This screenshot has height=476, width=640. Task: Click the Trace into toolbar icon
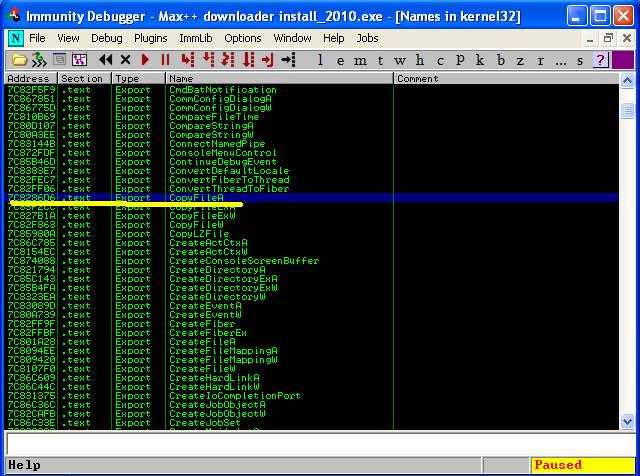click(x=228, y=60)
